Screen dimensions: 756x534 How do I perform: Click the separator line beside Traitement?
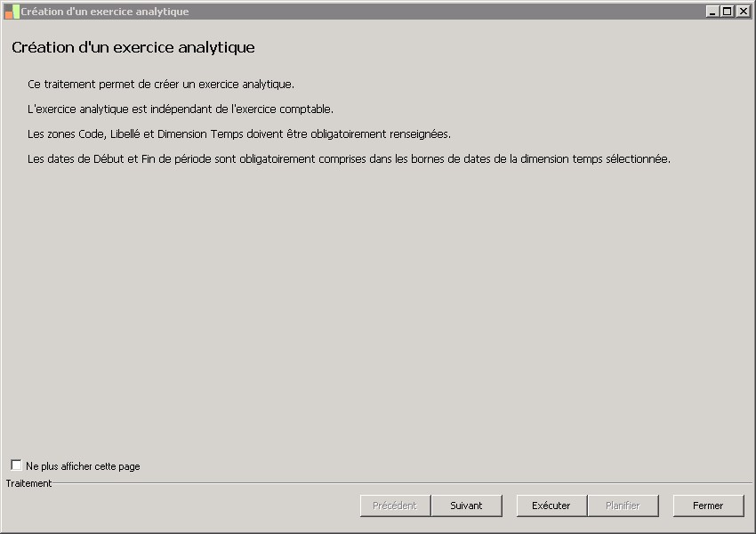(400, 483)
